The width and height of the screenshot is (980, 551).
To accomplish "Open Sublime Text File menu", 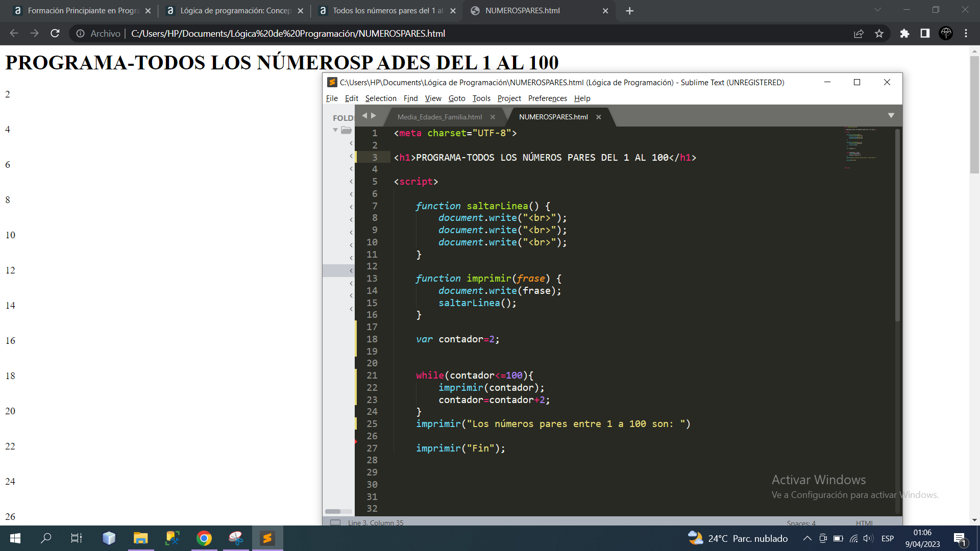I will 332,98.
